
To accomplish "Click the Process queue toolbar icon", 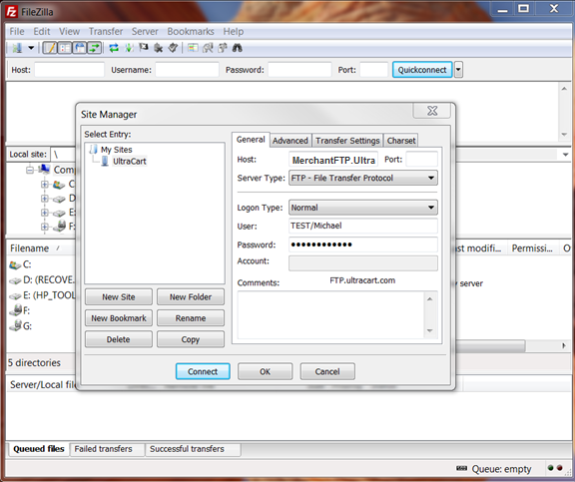I will [x=129, y=48].
